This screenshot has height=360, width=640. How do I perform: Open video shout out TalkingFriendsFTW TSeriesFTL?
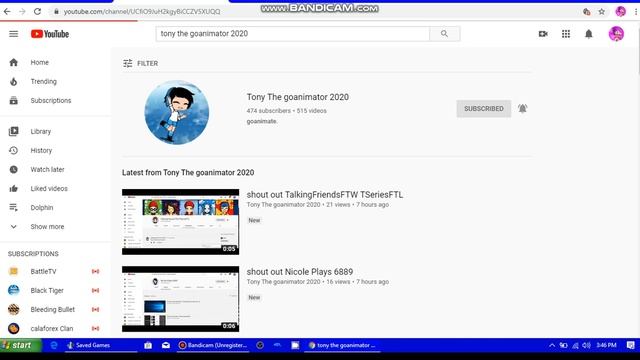coord(324,195)
